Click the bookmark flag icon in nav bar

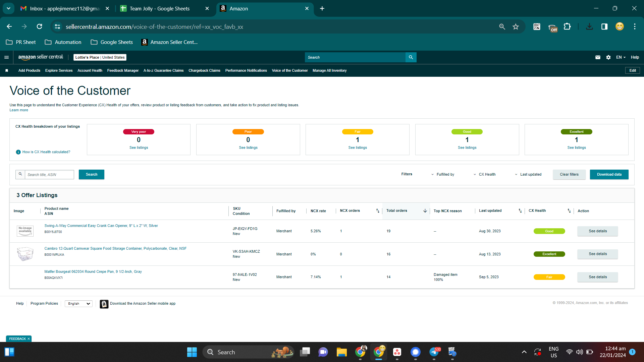[x=7, y=70]
